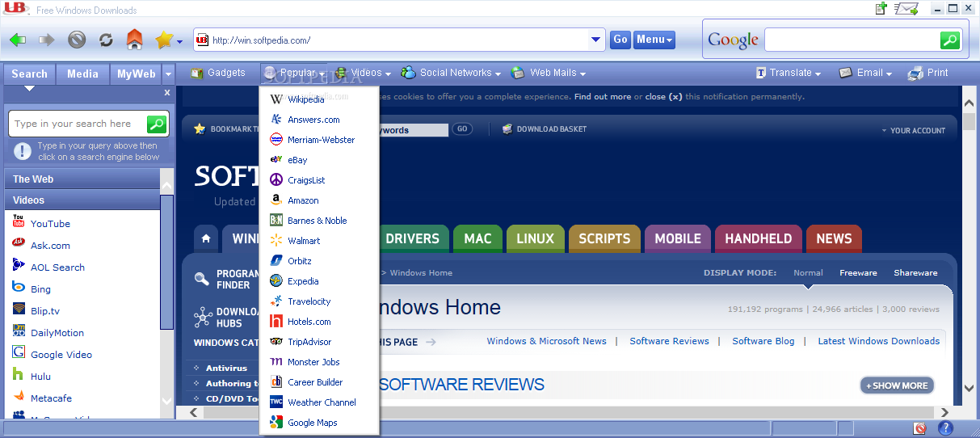Open CraigsList from Popular menu
This screenshot has height=438, width=980.
pyautogui.click(x=319, y=180)
